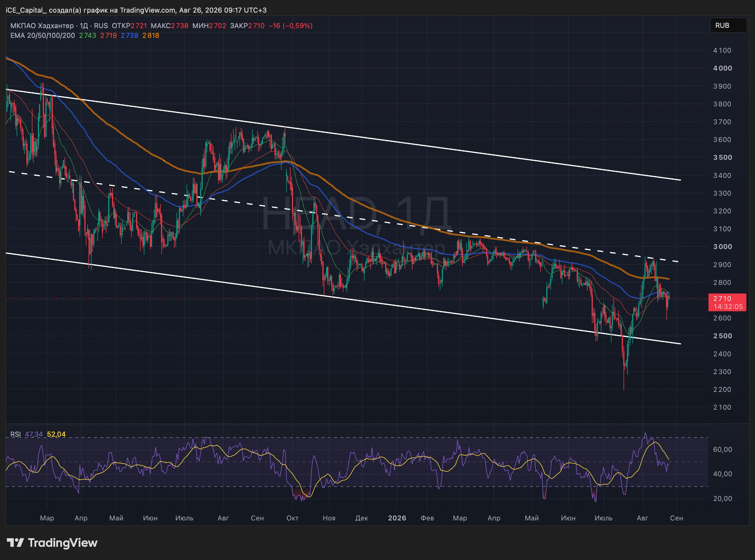Click the 4000 price axis label
The width and height of the screenshot is (755, 560).
tap(723, 68)
